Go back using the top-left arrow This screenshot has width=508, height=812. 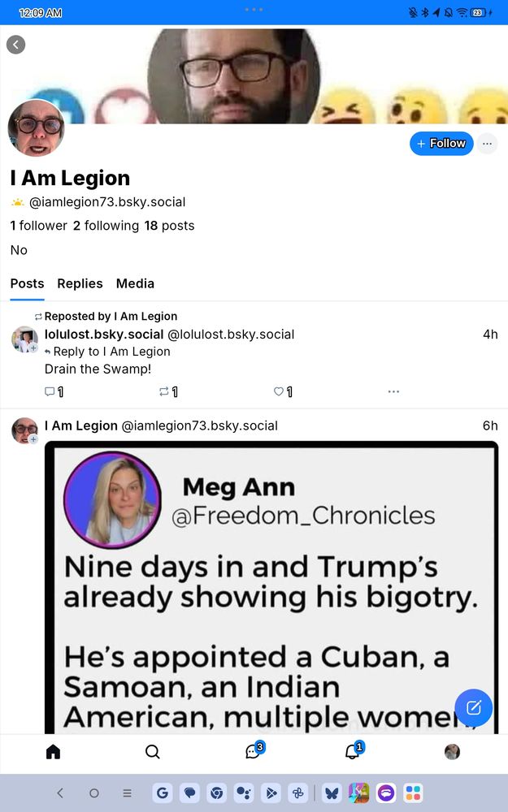point(15,45)
